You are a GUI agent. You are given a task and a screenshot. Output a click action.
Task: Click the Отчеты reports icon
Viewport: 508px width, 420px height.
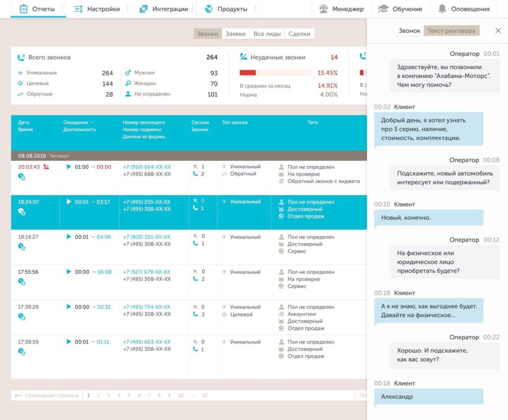(x=24, y=9)
